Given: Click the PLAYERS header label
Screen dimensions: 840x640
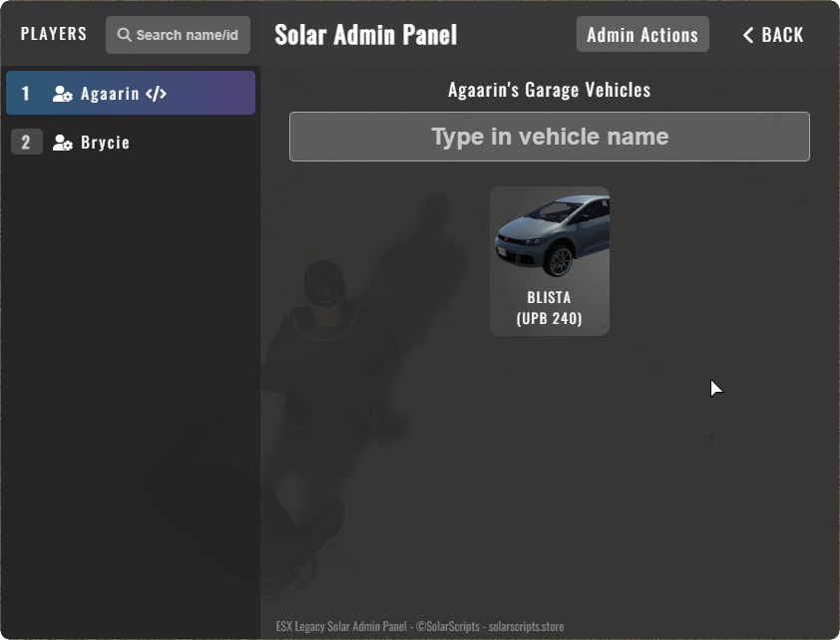Looking at the screenshot, I should (x=54, y=34).
